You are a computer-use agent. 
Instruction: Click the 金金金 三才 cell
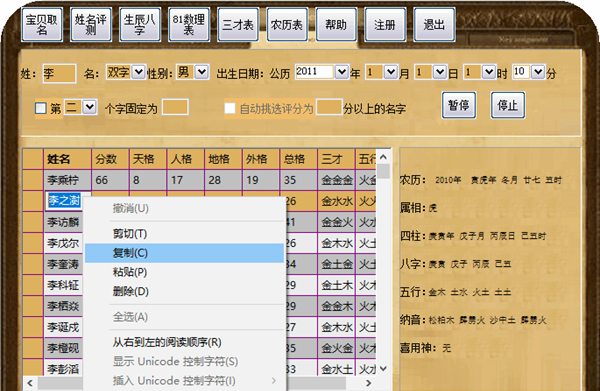(x=336, y=180)
